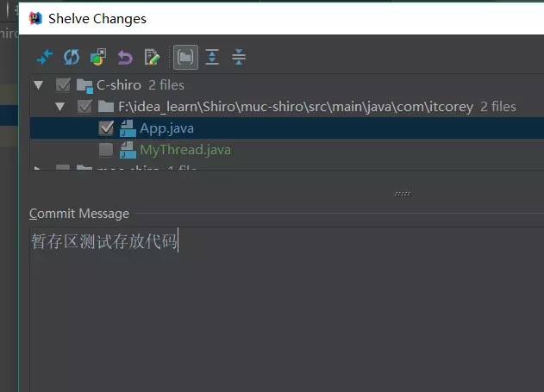Screen dimensions: 544x392
Task: Collapse the F:\idea_learn directory node
Action: coord(60,107)
